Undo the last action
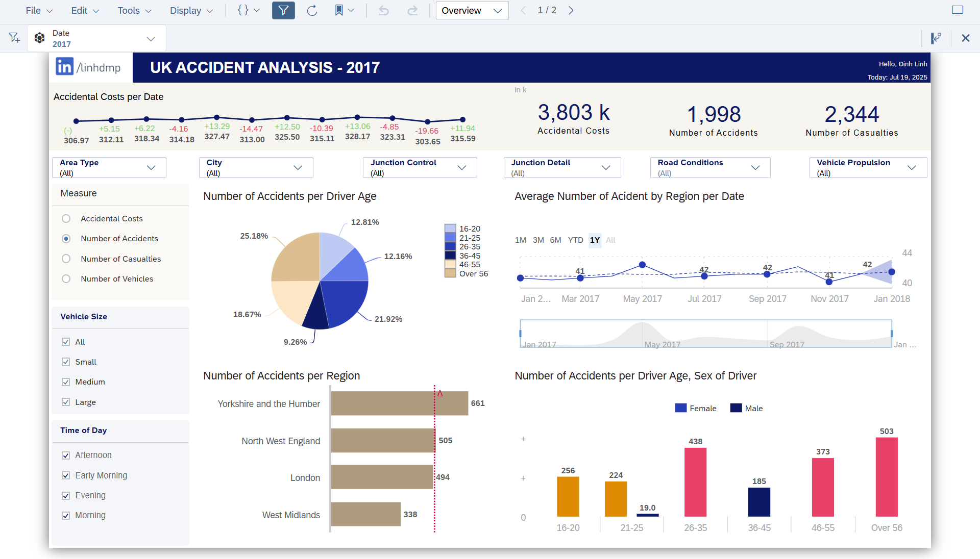The width and height of the screenshot is (980, 559). [x=383, y=10]
